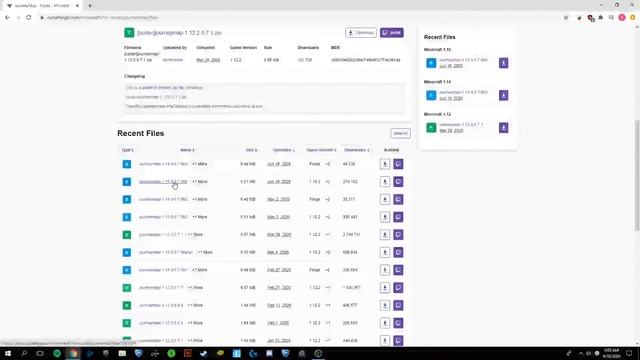Open the notification center in system tray
The image size is (640, 360).
(629, 353)
